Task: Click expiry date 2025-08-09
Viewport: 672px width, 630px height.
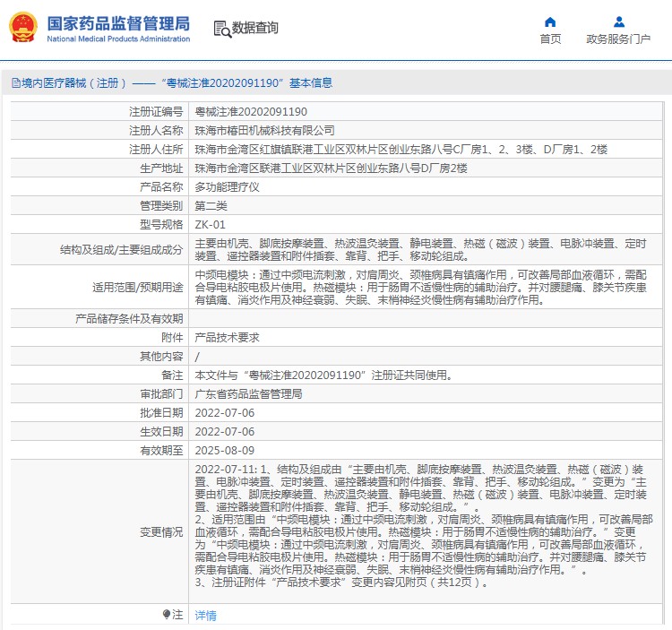Action: [x=225, y=451]
